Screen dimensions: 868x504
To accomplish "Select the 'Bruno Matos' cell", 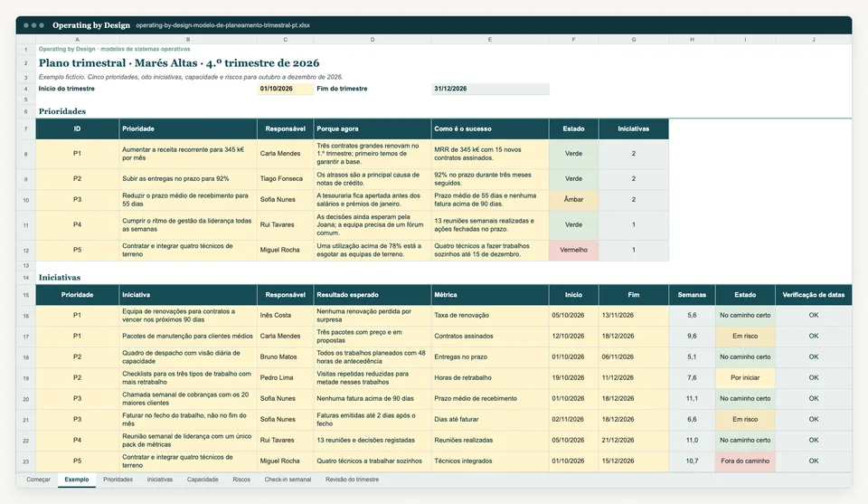I will point(285,357).
